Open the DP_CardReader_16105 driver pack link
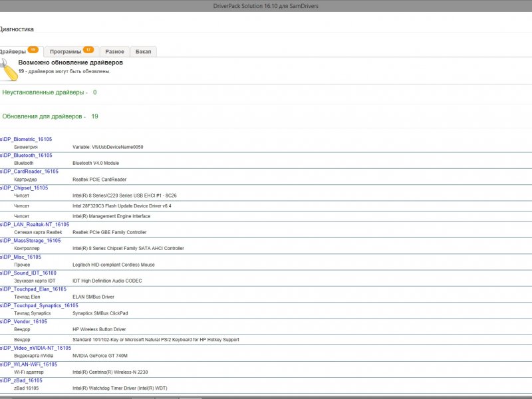 pos(29,172)
